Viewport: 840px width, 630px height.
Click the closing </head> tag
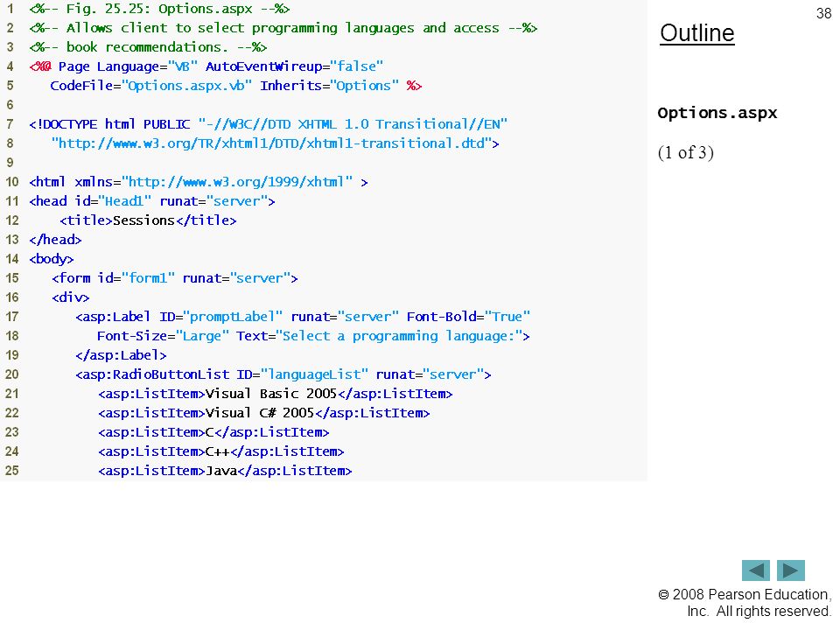(x=55, y=240)
